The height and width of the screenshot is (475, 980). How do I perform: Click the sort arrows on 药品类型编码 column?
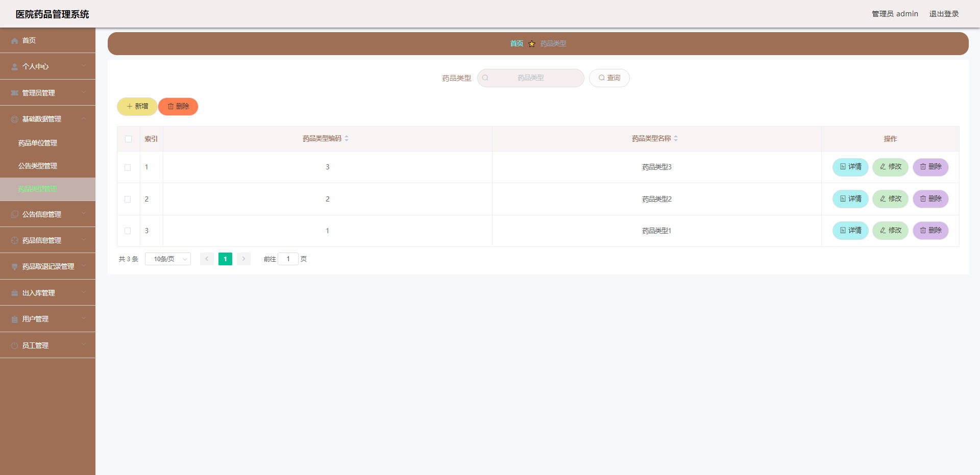tap(347, 139)
